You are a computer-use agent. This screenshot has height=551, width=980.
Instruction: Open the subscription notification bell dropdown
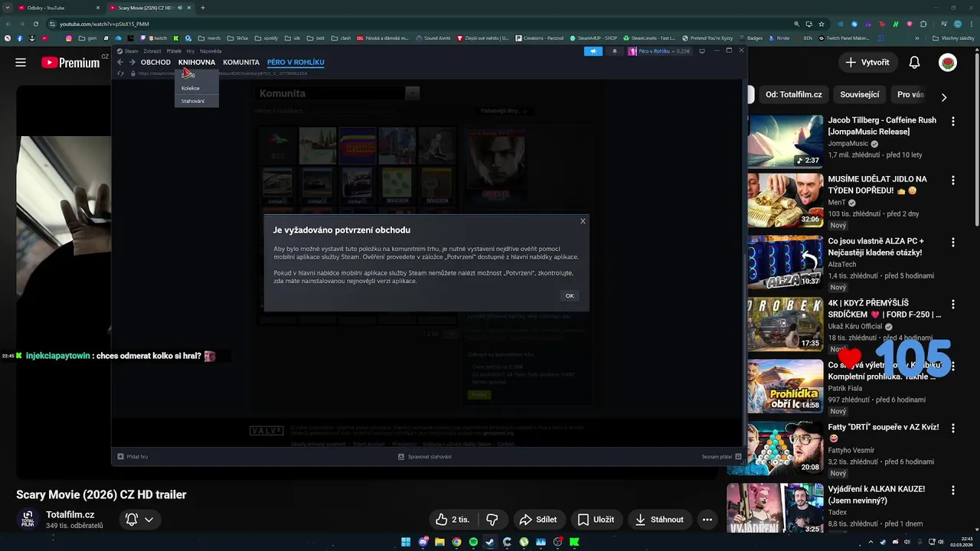(x=139, y=520)
